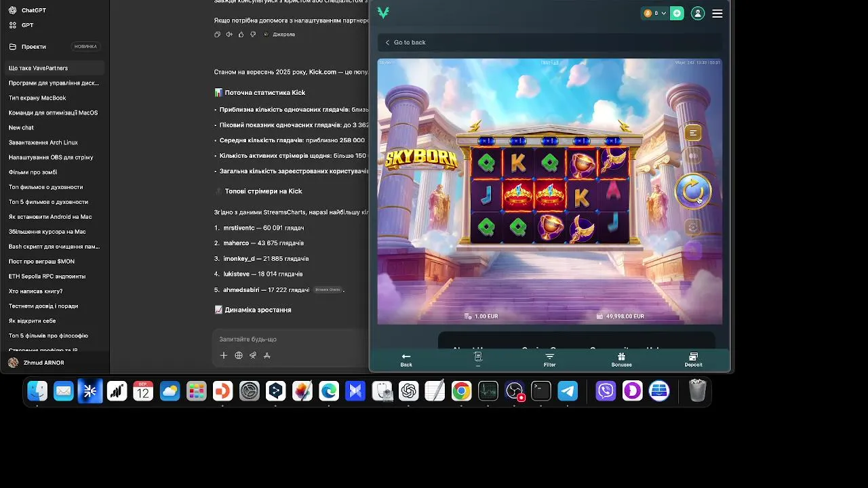Open the Filter tab in bottom bar
The image size is (868, 488).
[x=549, y=360]
